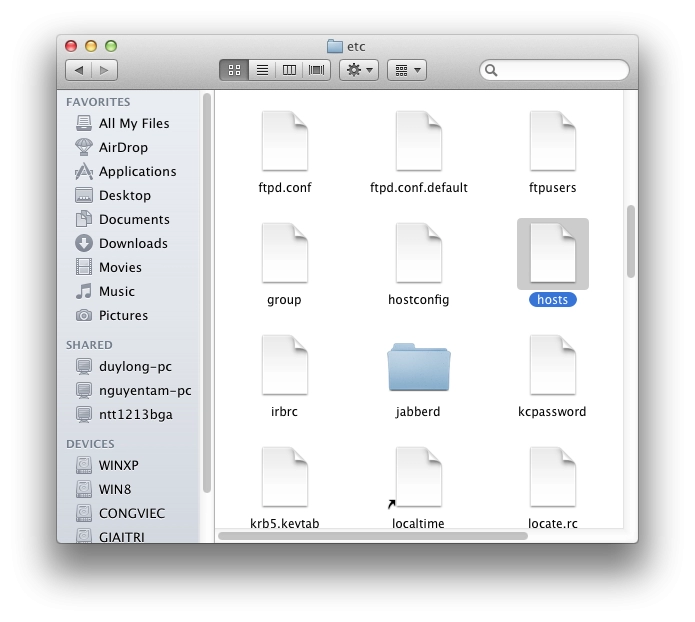695x622 pixels.
Task: Open Applications in sidebar
Action: coord(126,171)
